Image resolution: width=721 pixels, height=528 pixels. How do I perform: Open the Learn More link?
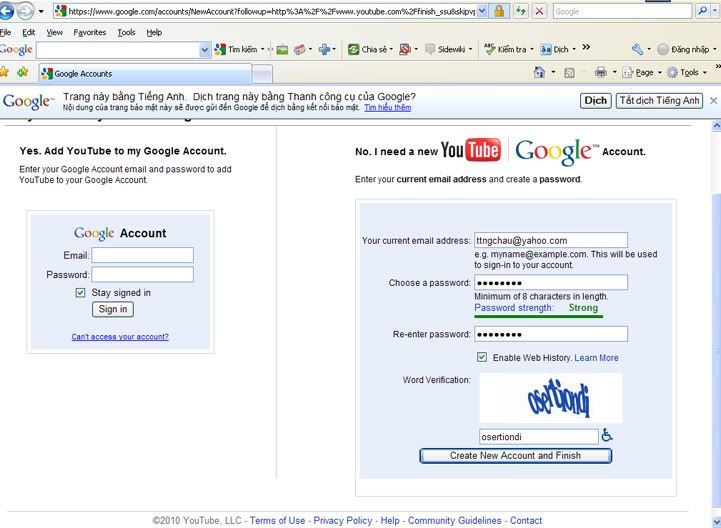click(596, 357)
